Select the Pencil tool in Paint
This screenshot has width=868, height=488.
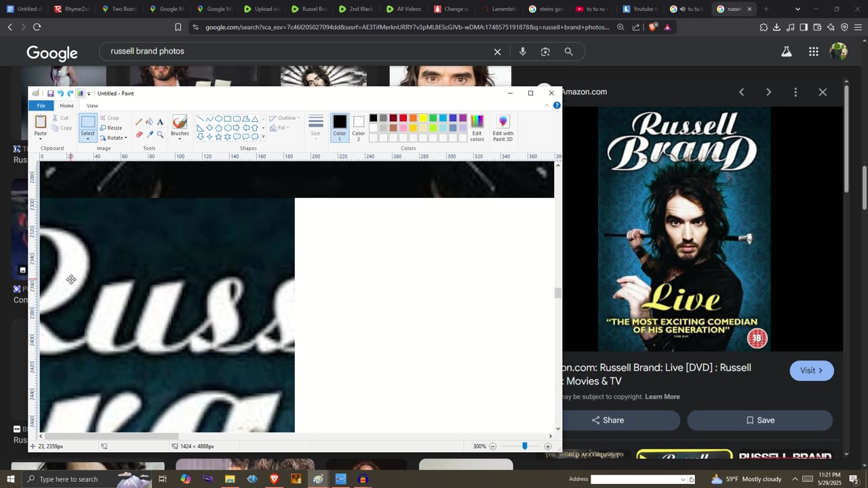point(139,122)
